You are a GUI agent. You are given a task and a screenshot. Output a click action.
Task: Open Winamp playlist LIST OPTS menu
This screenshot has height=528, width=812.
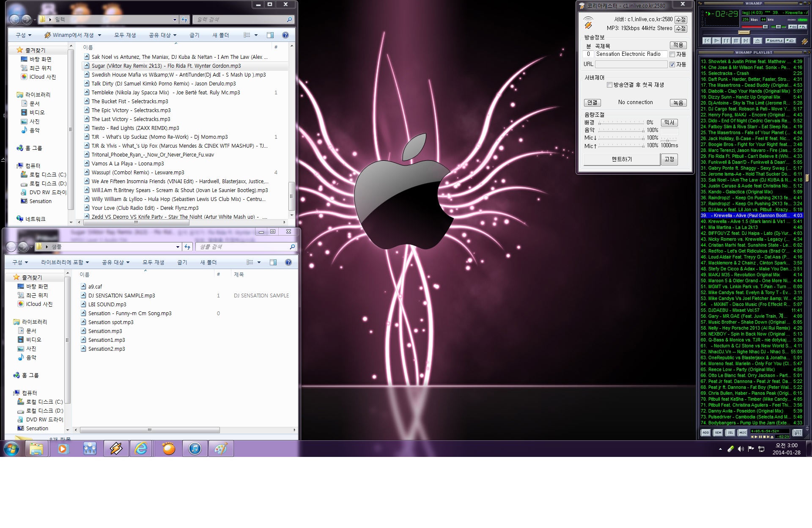pos(798,432)
